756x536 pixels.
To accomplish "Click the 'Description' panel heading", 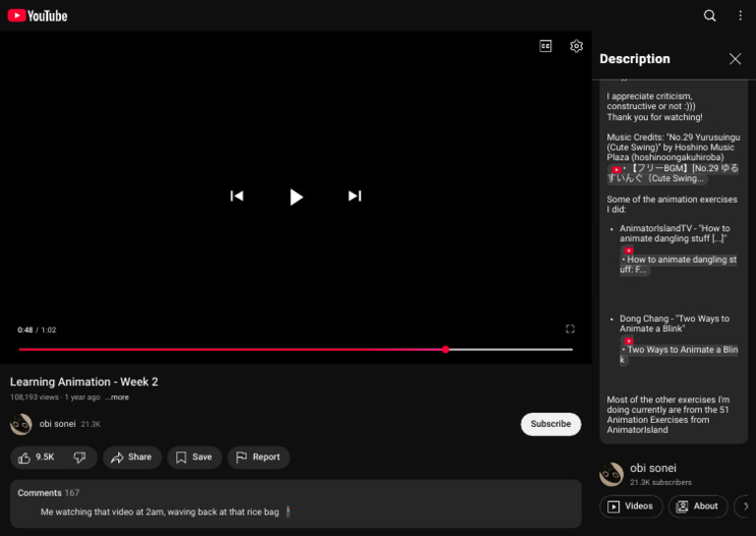I will click(635, 59).
